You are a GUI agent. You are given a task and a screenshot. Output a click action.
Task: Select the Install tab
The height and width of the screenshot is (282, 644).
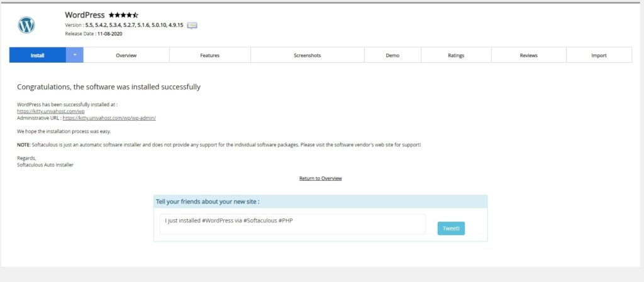coord(37,55)
